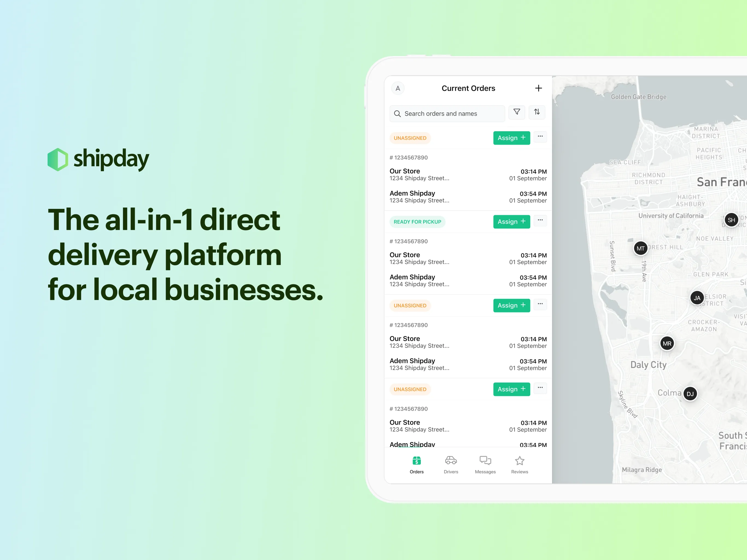
Task: Click Assign button on READY FOR PICKUP order
Action: (x=511, y=222)
